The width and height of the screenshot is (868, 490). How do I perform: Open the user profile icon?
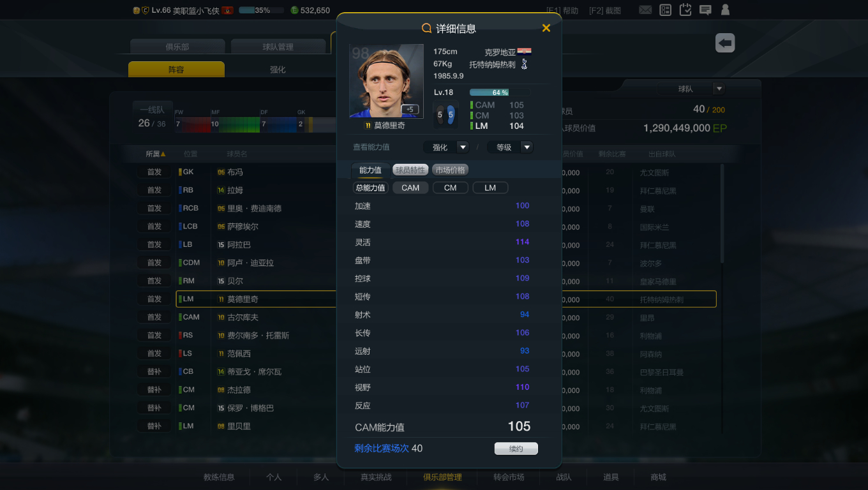(725, 10)
